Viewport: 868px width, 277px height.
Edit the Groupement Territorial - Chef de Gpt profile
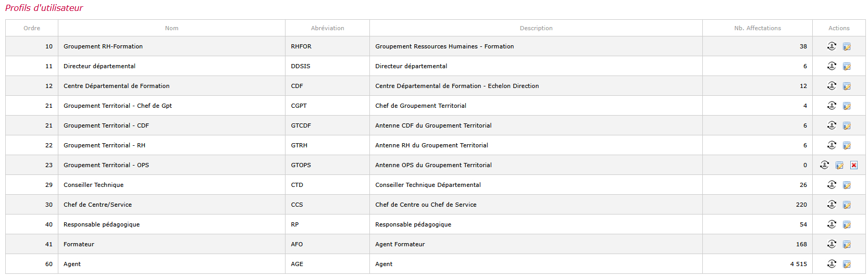[x=847, y=106]
